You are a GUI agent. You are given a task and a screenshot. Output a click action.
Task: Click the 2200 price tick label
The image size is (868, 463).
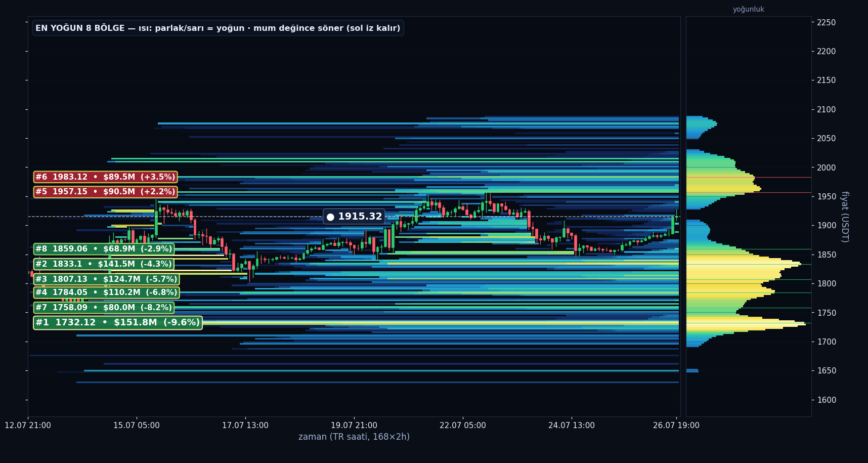(827, 51)
